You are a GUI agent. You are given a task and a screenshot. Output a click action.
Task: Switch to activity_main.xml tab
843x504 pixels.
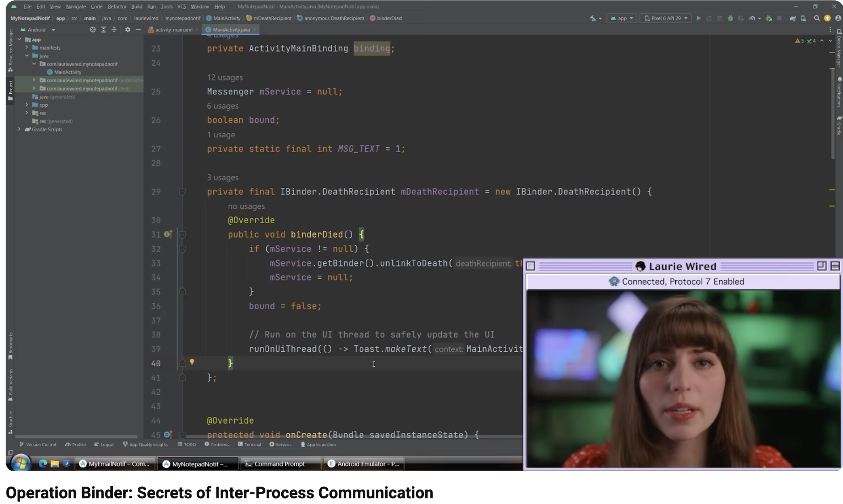173,29
